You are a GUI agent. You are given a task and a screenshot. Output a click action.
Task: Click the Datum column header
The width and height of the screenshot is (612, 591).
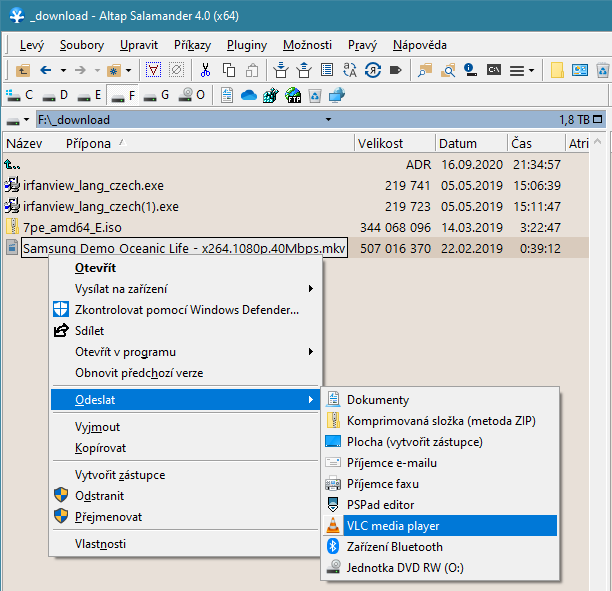point(457,143)
